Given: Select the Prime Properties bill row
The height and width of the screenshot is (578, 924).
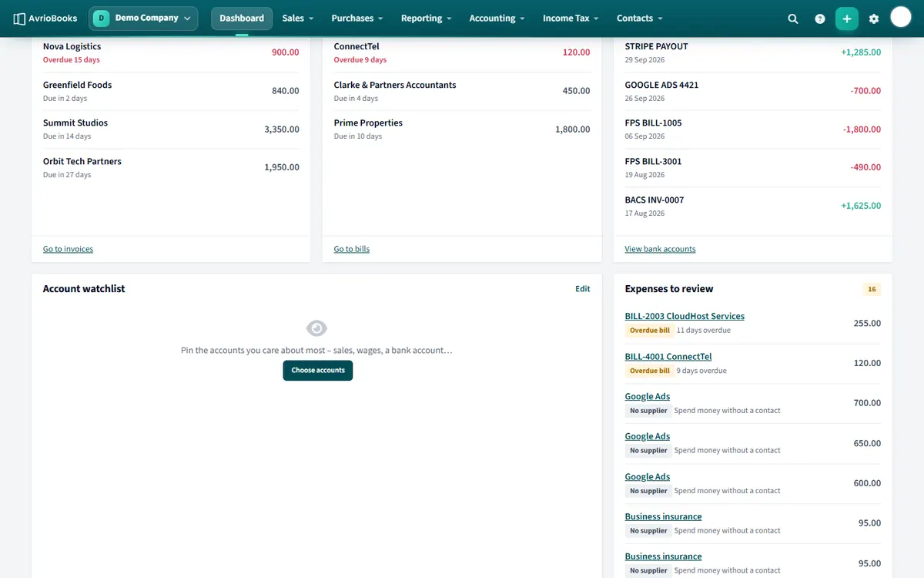Looking at the screenshot, I should coord(462,129).
